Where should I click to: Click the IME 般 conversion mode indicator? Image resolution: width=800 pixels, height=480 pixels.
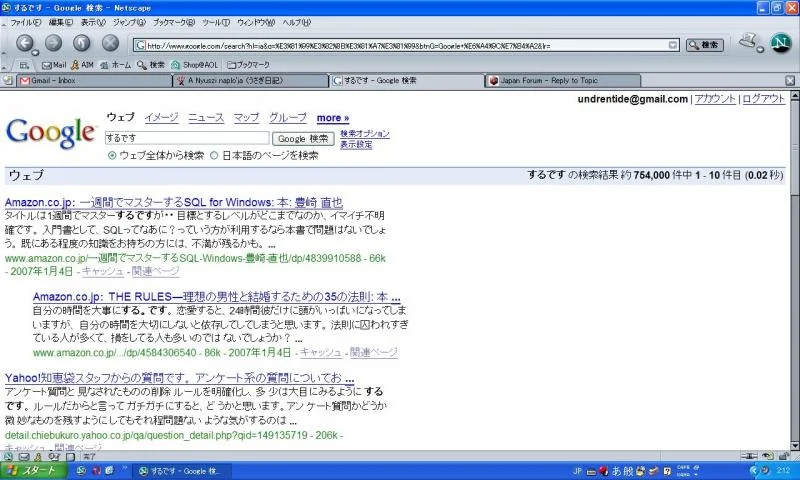coord(629,471)
